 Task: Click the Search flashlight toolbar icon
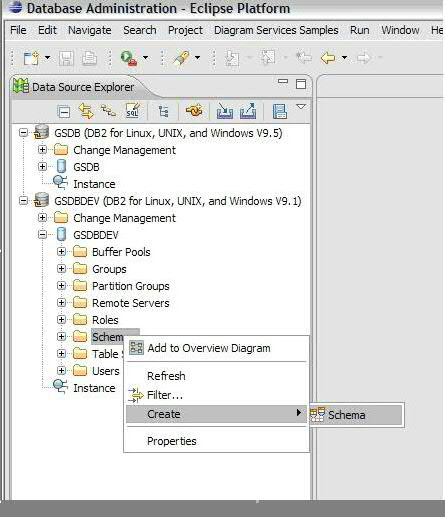181,58
